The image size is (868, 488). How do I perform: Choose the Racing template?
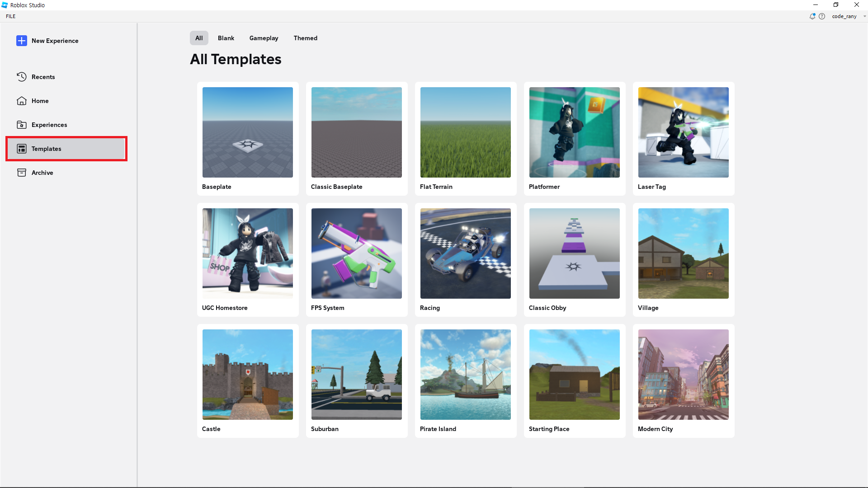466,253
